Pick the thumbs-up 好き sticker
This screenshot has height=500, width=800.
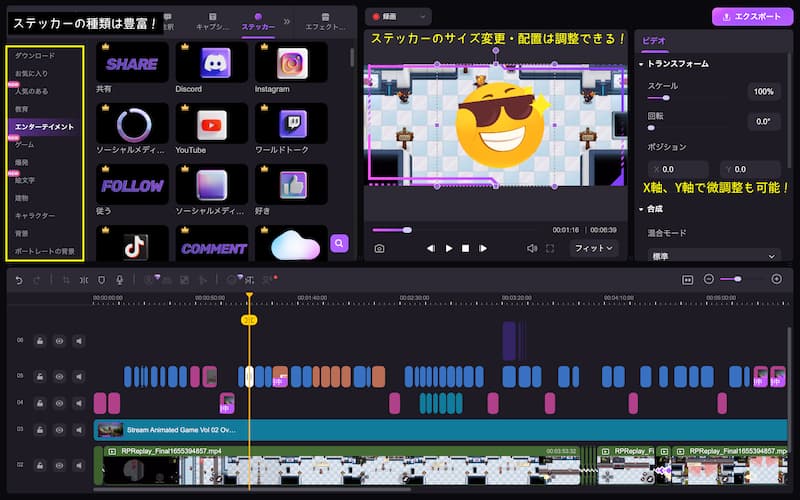[x=291, y=185]
